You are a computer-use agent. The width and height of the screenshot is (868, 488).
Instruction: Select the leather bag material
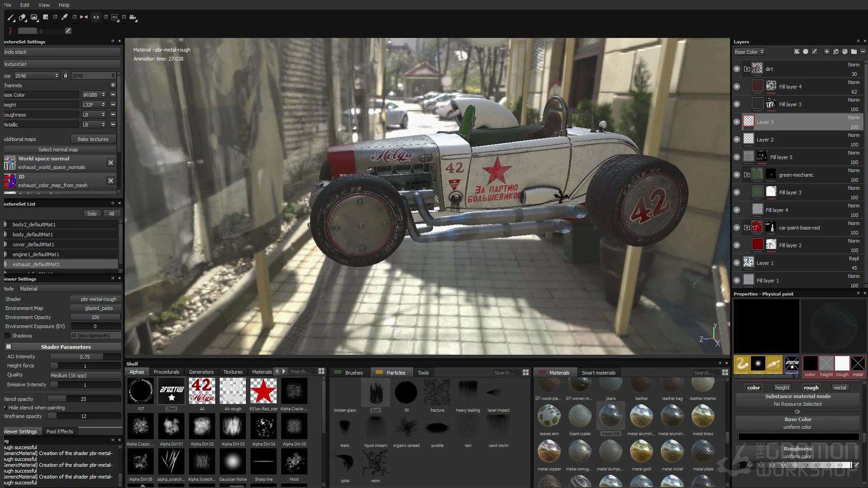pyautogui.click(x=672, y=384)
